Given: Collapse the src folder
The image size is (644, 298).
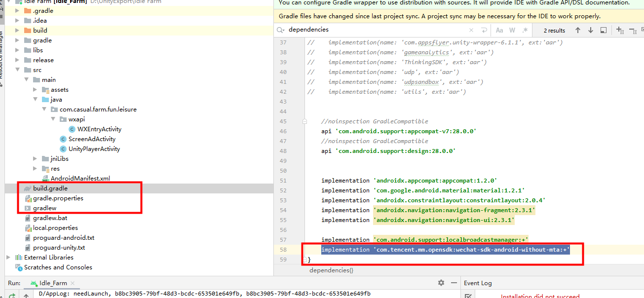Looking at the screenshot, I should pos(17,70).
